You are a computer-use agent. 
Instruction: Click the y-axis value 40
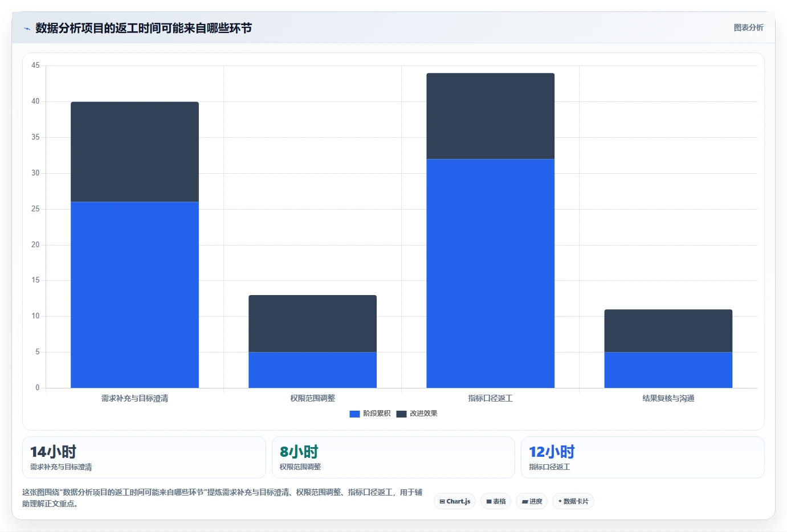pos(35,101)
